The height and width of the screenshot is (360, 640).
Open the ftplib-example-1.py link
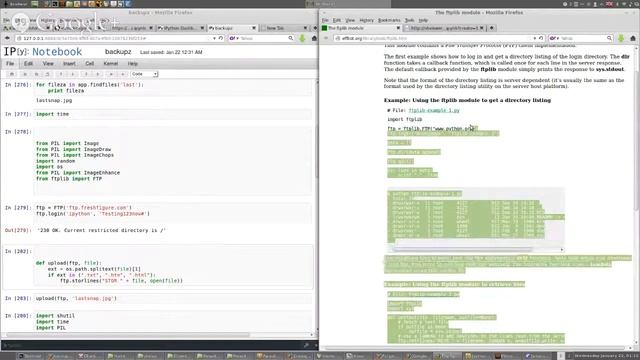[x=434, y=111]
